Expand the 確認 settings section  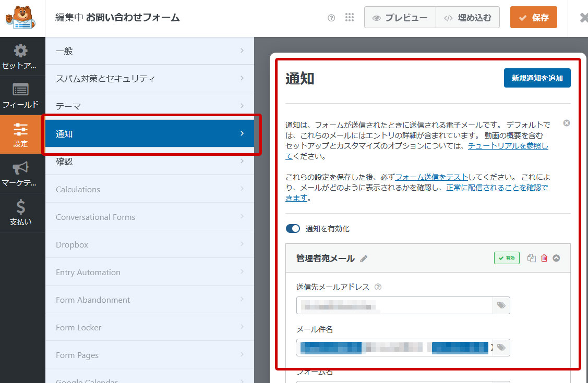[150, 162]
